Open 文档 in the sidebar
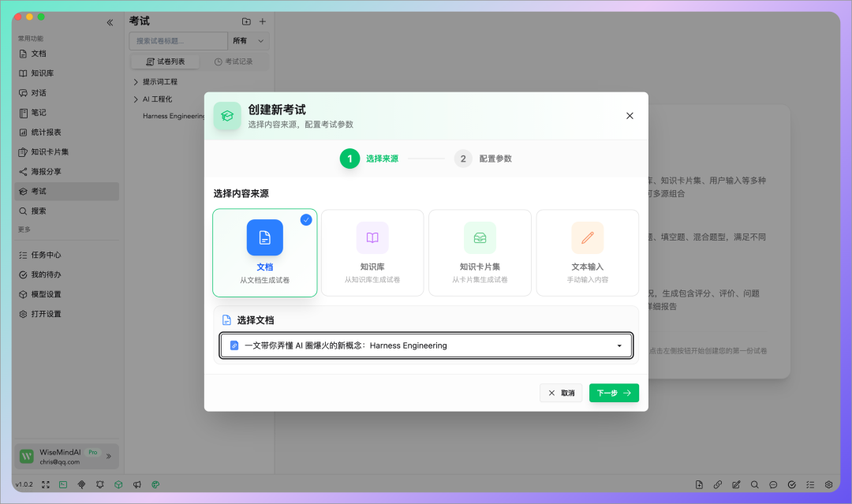The image size is (852, 504). pos(66,54)
